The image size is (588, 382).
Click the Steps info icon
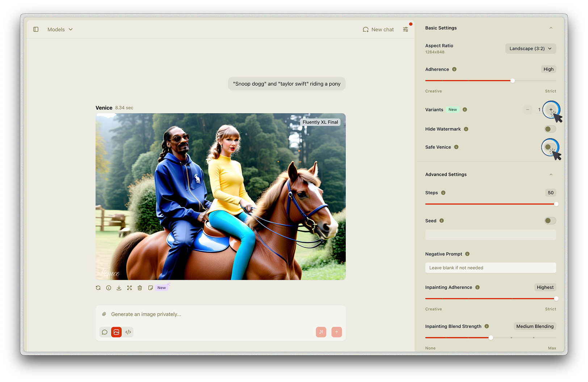coord(443,193)
